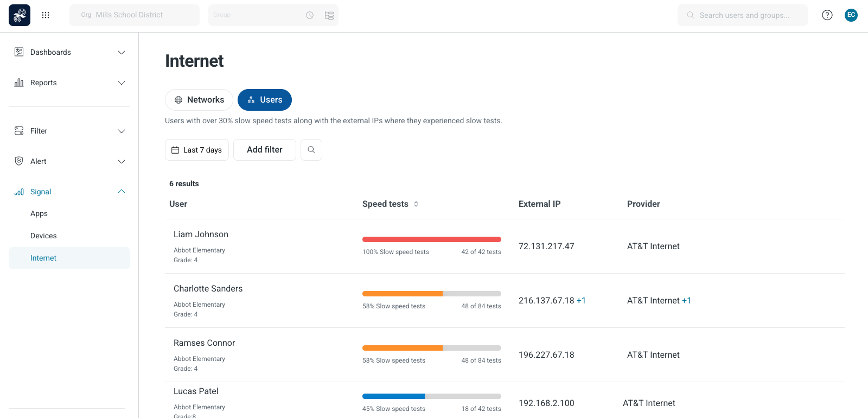Viewport: 868px width, 418px height.
Task: Open the EC user avatar menu
Action: tap(851, 15)
